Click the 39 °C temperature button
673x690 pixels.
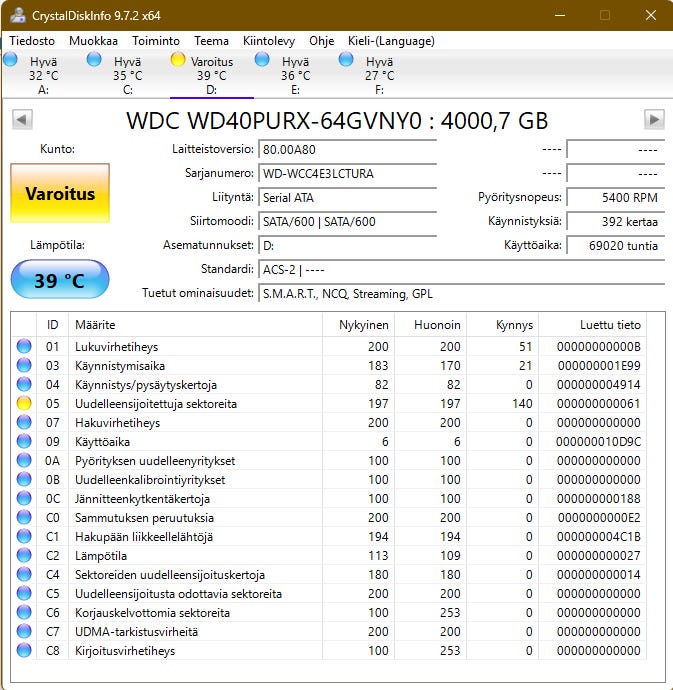point(60,279)
